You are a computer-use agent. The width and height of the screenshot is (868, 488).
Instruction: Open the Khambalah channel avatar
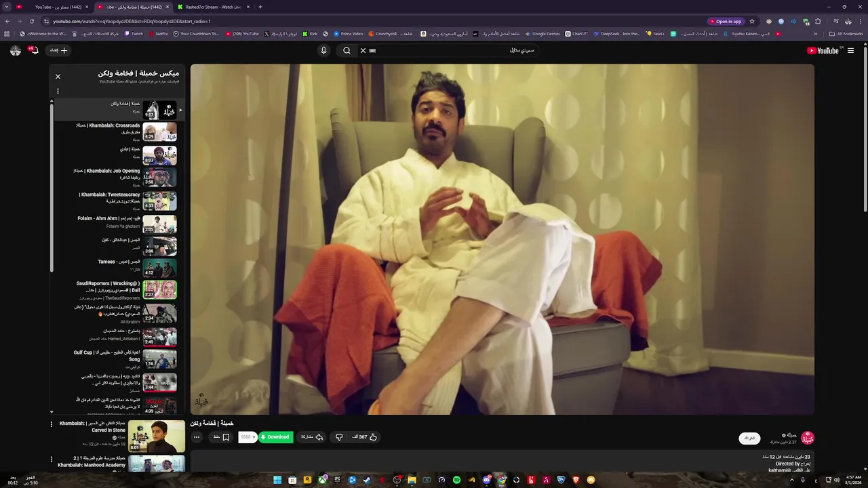807,438
